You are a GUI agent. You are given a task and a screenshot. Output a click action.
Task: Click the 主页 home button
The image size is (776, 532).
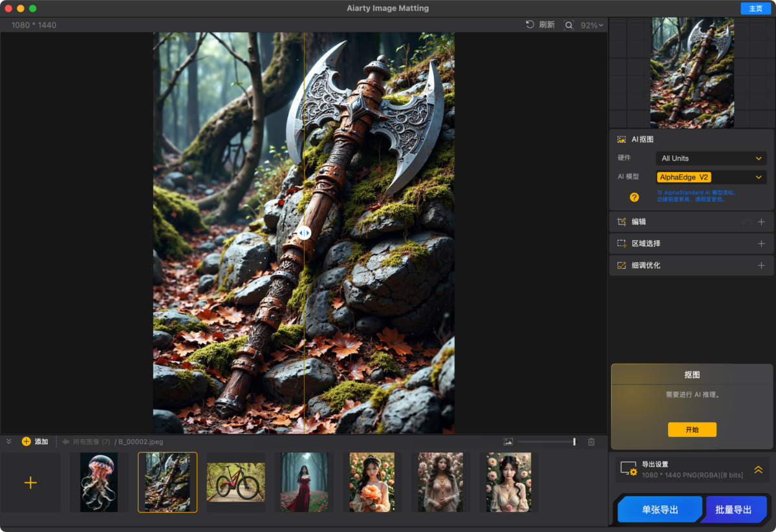755,8
